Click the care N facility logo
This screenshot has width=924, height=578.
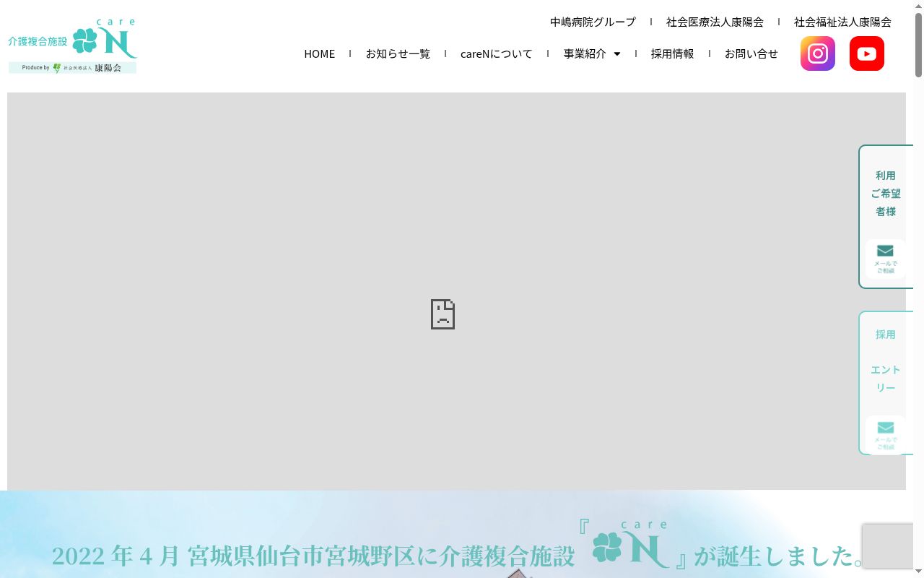tap(72, 46)
